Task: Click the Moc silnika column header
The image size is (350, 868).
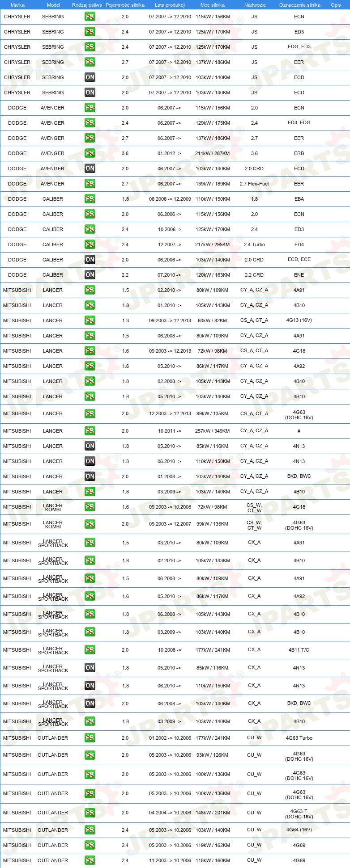Action: [x=213, y=5]
